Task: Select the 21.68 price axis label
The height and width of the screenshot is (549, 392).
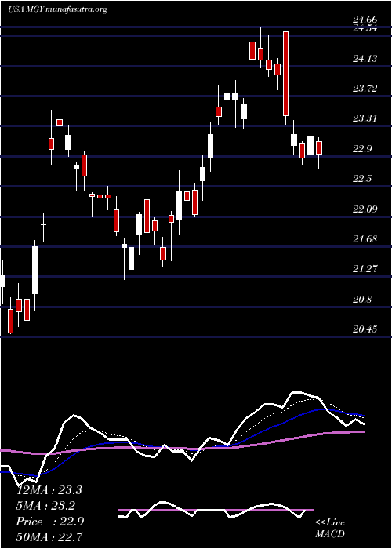Action: click(x=365, y=239)
